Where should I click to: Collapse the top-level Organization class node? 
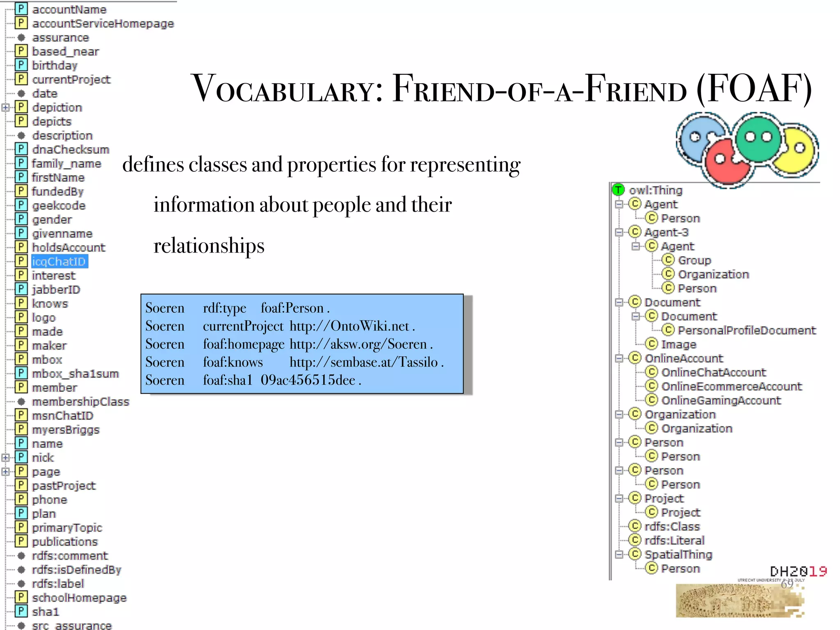tap(619, 414)
